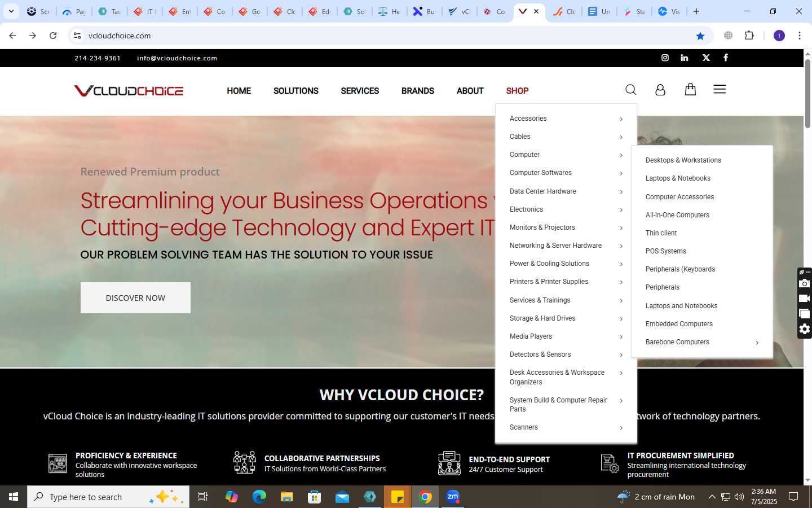Click the address bar URL field
The image size is (812, 508).
coord(389,36)
